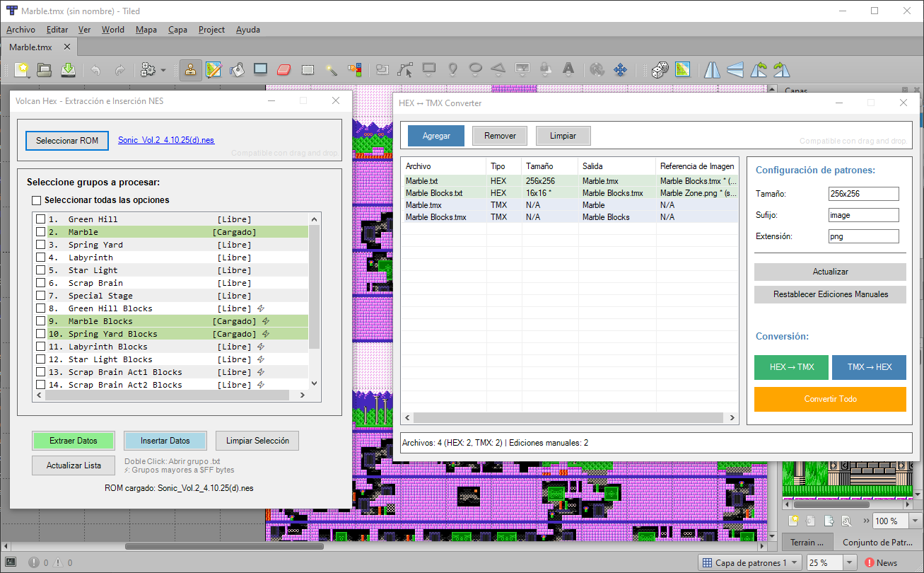
Task: Click the orange 'Convertir Todo' button
Action: [830, 399]
